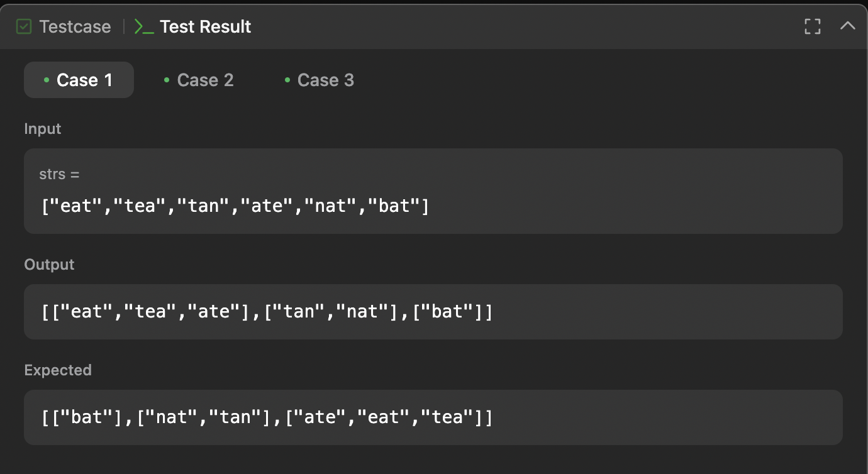The width and height of the screenshot is (868, 474).
Task: Expand panel with the fullscreen icon
Action: tap(813, 26)
